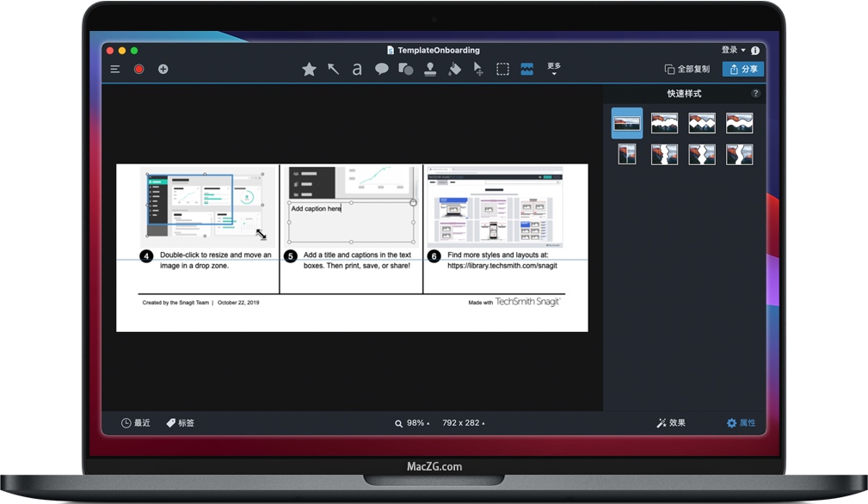Image resolution: width=868 pixels, height=504 pixels.
Task: Select the highlighted Cut Out tool
Action: coord(526,69)
